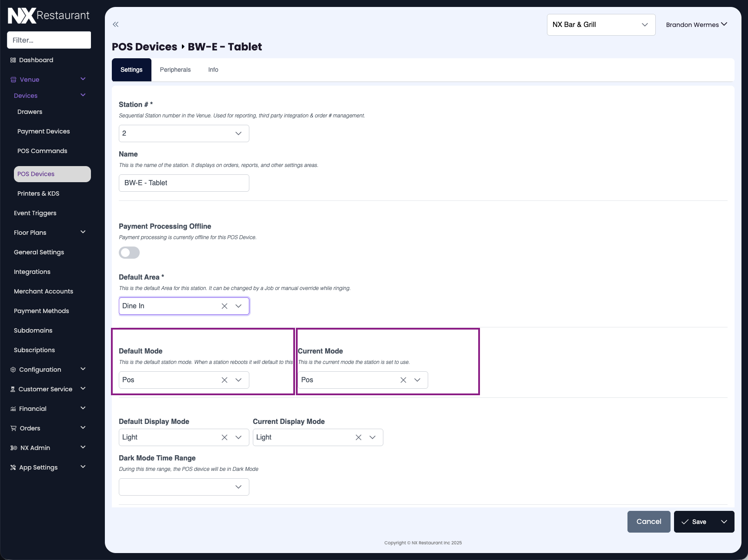Collapse sidebar with double-chevron icon
This screenshot has height=560, width=748.
[x=115, y=24]
